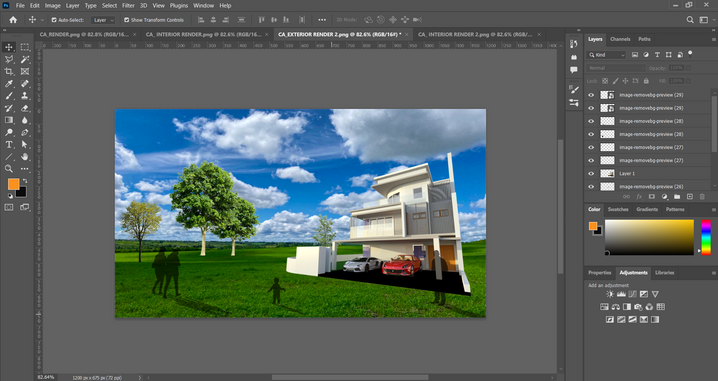Click the Magic Wand tool
This screenshot has height=381, width=718.
(25, 59)
